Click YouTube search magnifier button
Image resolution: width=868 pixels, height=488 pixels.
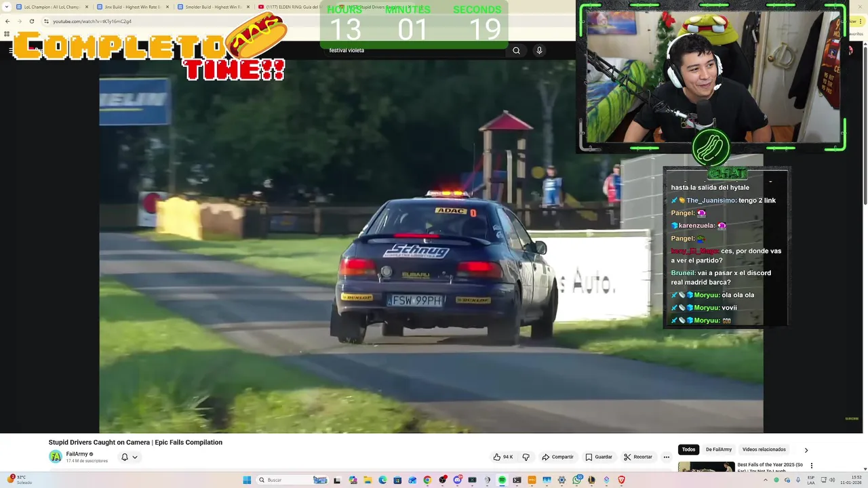click(516, 50)
